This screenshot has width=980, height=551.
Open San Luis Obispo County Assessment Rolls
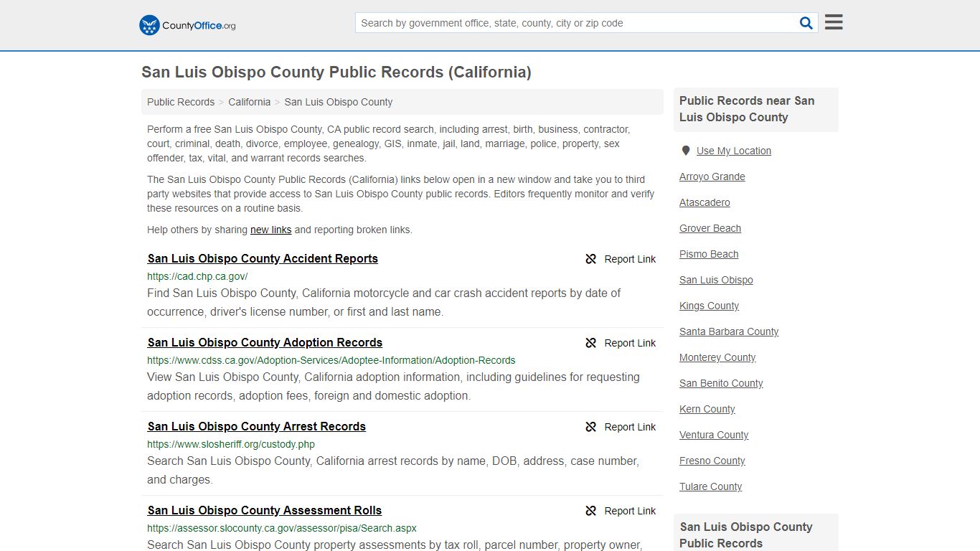coord(264,510)
